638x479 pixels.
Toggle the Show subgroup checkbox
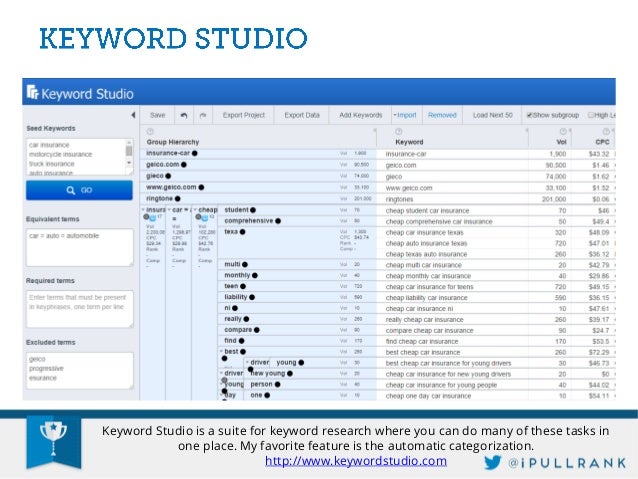(x=529, y=115)
